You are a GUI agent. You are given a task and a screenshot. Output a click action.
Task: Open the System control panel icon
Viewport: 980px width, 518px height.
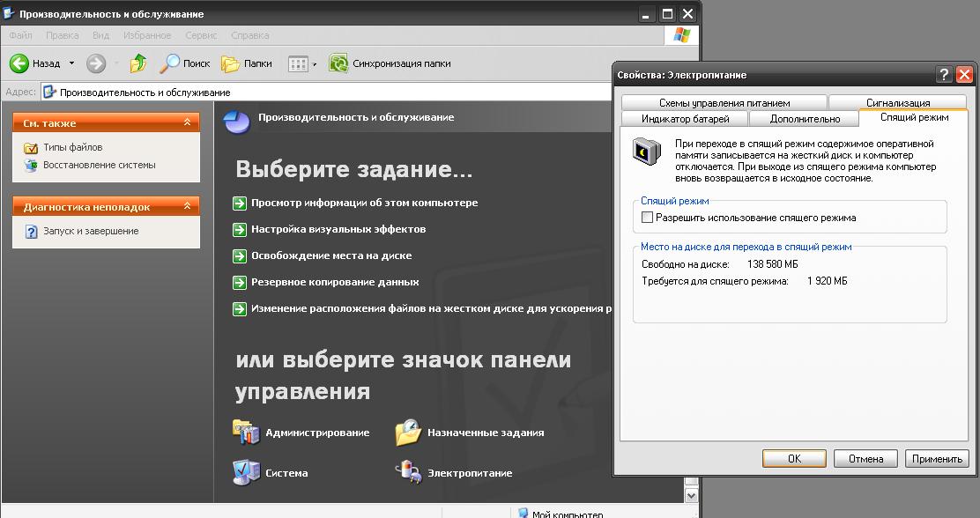coord(246,473)
